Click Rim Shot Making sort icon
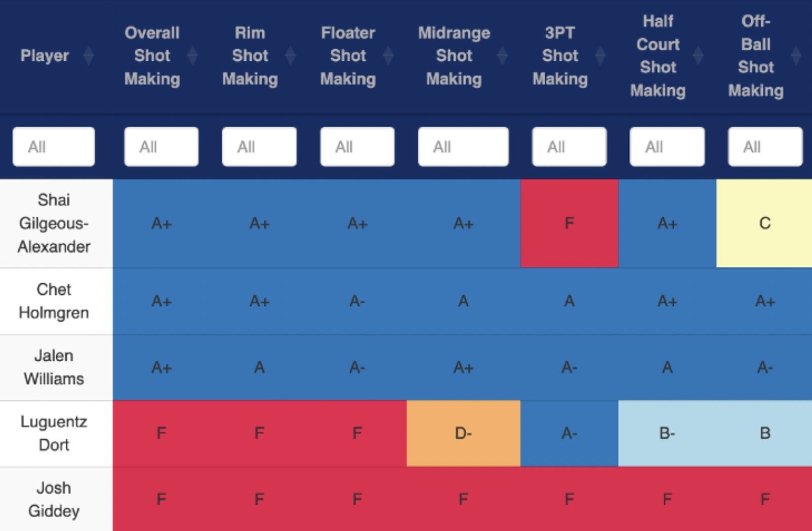The height and width of the screenshot is (531, 812). click(x=291, y=56)
